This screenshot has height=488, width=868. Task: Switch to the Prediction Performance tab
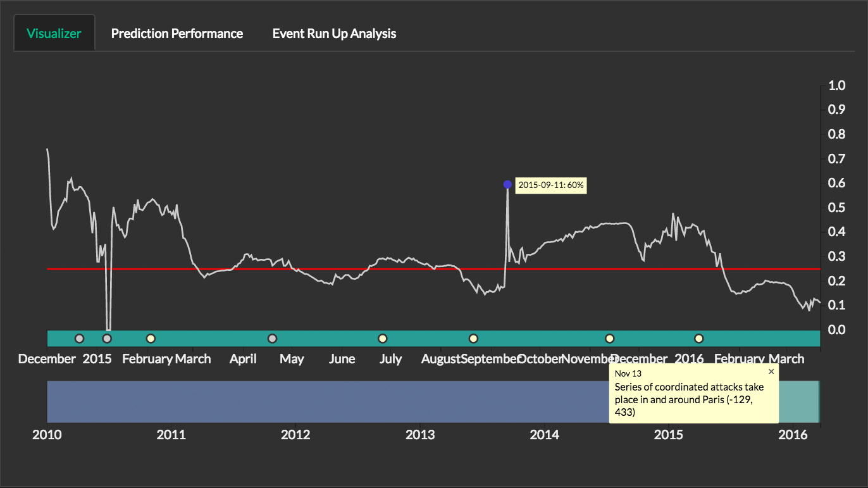click(x=177, y=34)
